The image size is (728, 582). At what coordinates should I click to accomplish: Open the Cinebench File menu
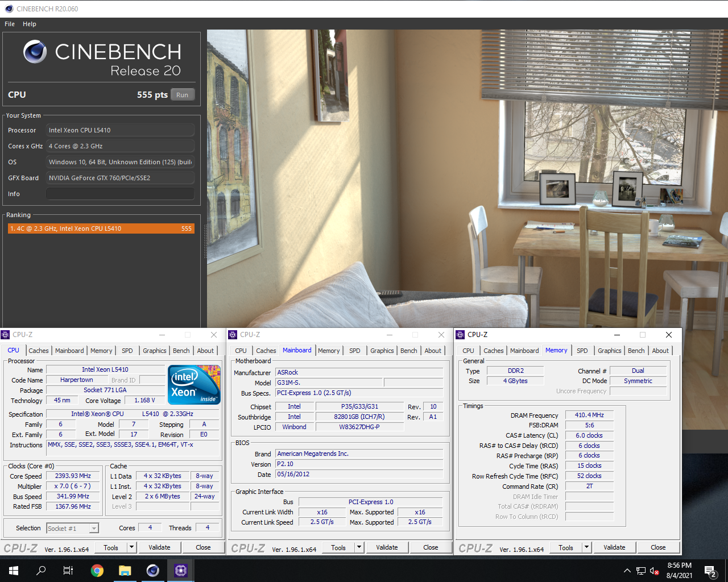(10, 24)
